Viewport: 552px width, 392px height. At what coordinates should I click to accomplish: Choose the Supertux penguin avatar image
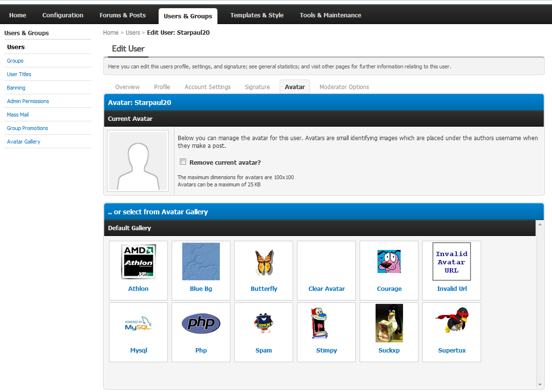452,319
